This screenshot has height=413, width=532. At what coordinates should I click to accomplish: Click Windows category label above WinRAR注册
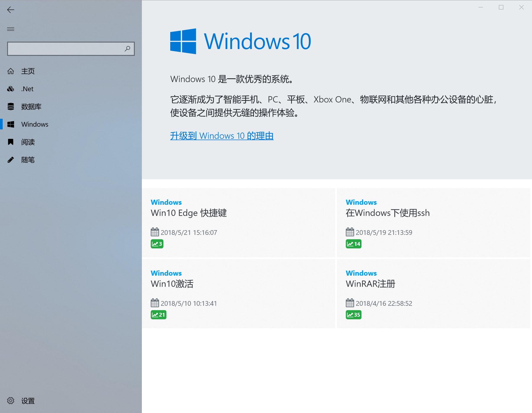click(361, 273)
